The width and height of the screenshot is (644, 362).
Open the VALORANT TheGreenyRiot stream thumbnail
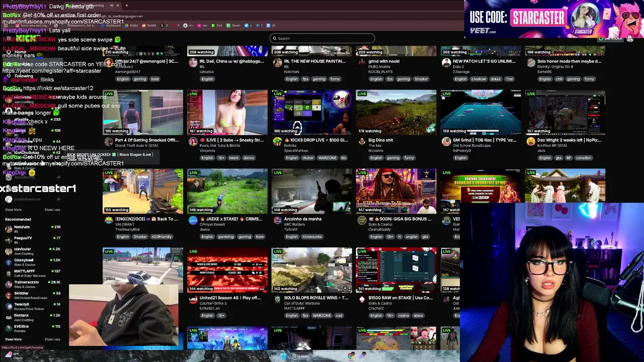143,192
